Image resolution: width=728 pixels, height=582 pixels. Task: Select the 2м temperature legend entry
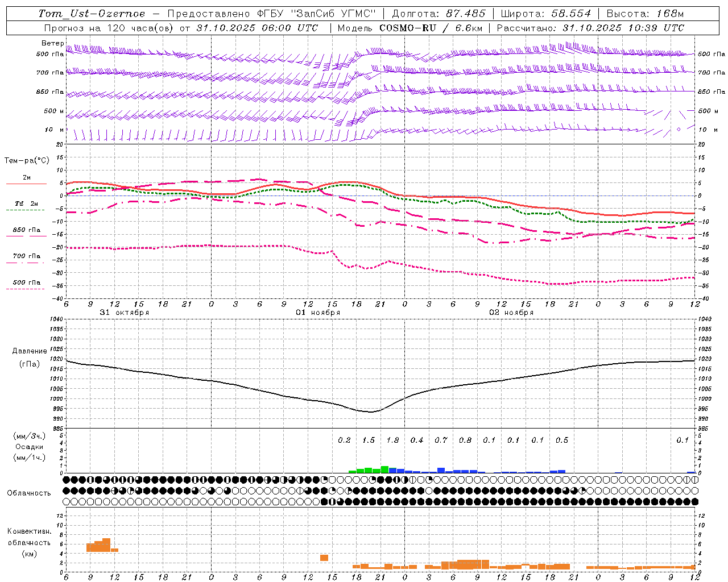click(x=27, y=177)
